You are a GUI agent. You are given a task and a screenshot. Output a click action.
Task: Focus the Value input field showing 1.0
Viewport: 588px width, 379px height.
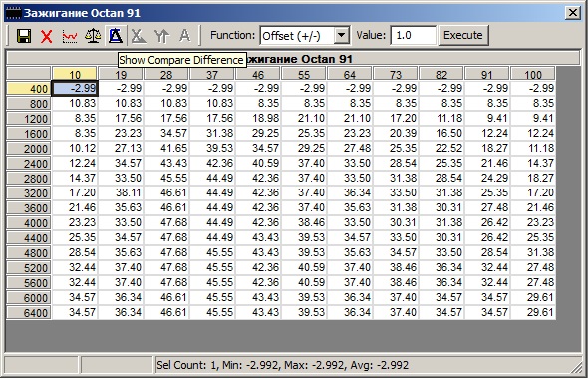click(413, 36)
